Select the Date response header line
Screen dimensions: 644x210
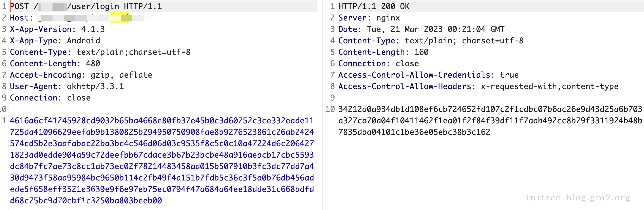422,29
